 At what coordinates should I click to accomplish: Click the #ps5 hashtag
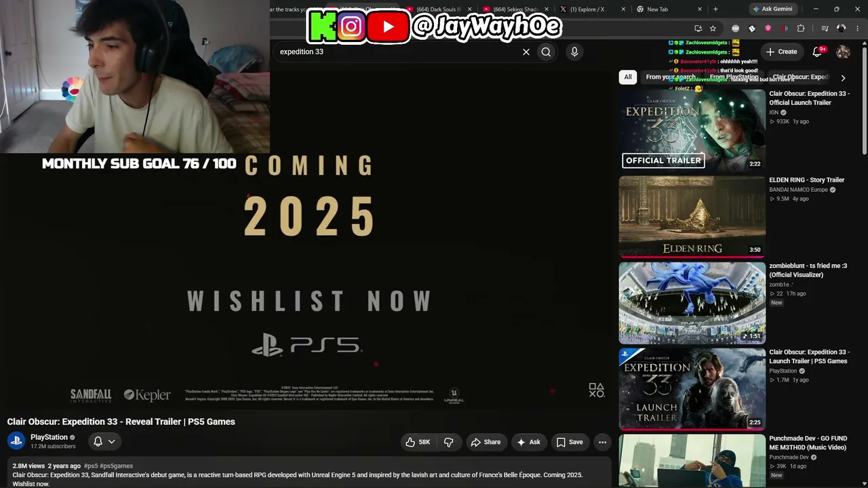(91, 466)
